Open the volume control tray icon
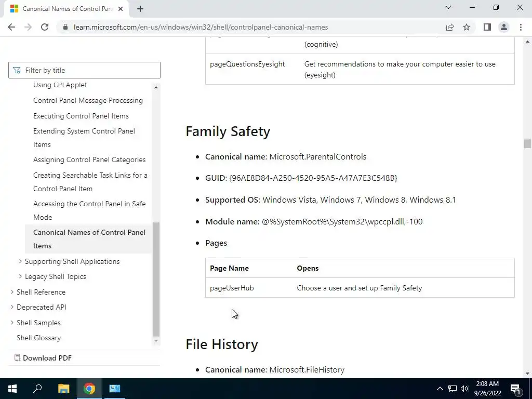Screen dimensions: 532x399 pos(464,389)
